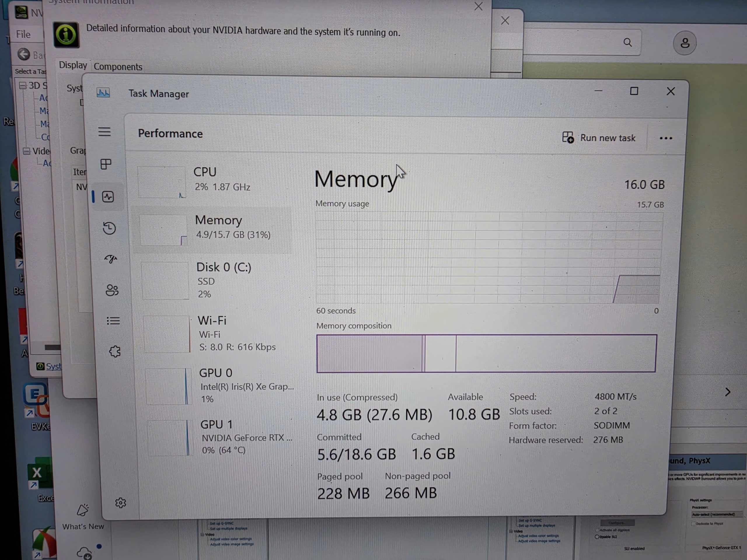Click the '276 MB' hardware reserved value
This screenshot has width=747, height=560.
pyautogui.click(x=608, y=440)
